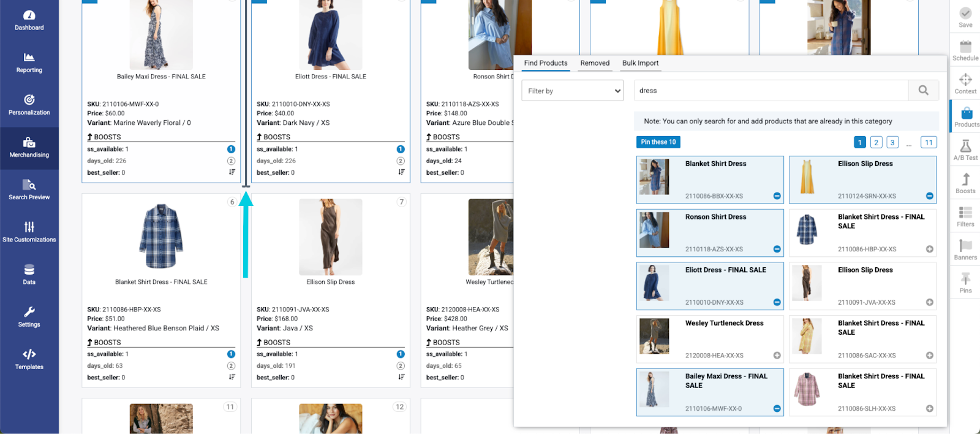Open the Reporting section
980x434 pixels.
point(29,63)
